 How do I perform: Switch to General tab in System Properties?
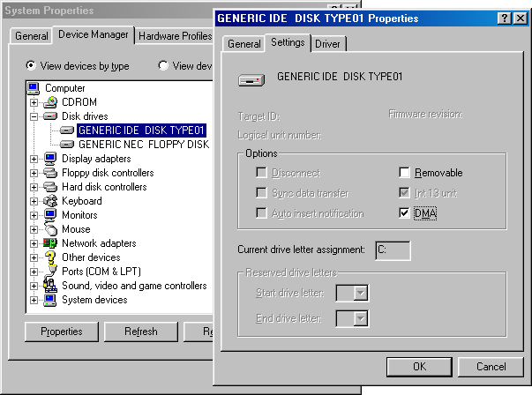tap(31, 36)
